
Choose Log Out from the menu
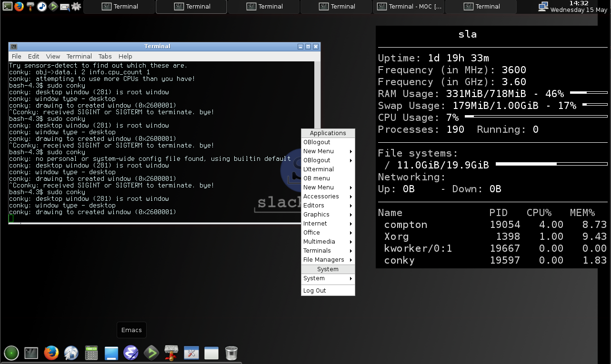click(x=315, y=291)
